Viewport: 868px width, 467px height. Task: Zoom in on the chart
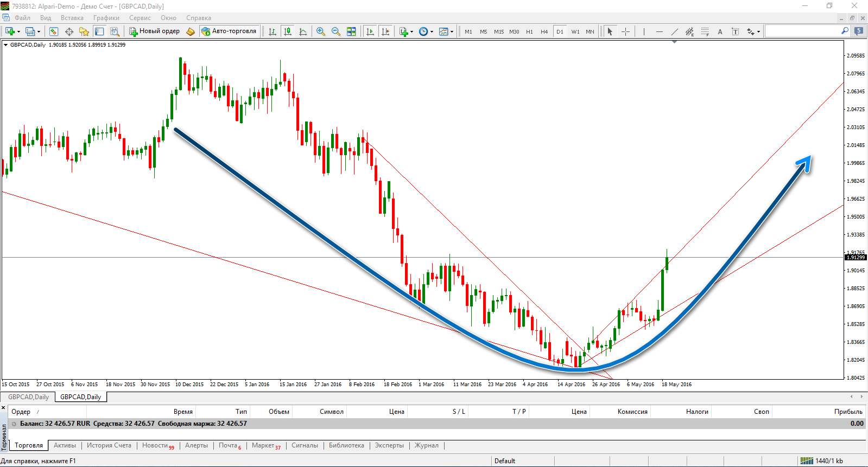[321, 31]
